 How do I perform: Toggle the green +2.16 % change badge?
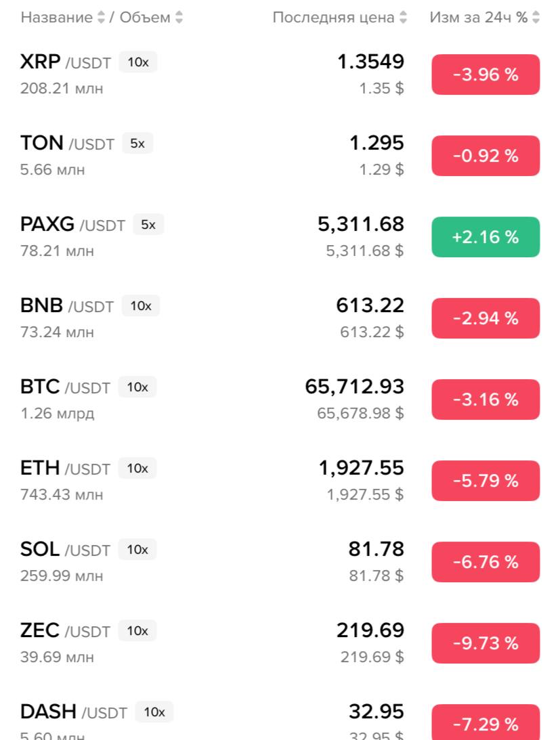click(x=486, y=237)
